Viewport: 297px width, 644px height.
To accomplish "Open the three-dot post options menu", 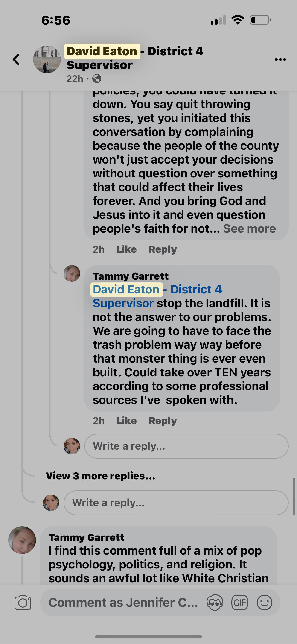I will [280, 59].
